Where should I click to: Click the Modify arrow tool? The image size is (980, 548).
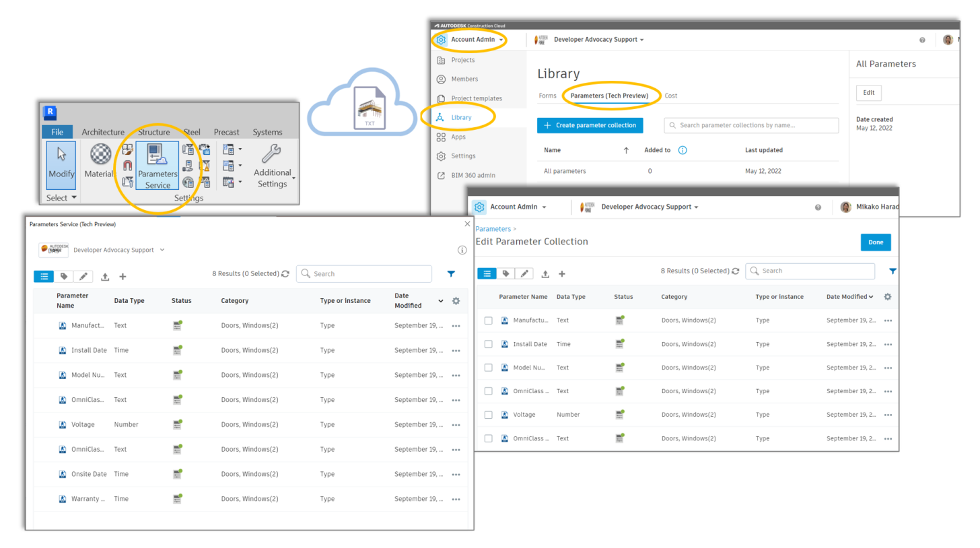[61, 162]
